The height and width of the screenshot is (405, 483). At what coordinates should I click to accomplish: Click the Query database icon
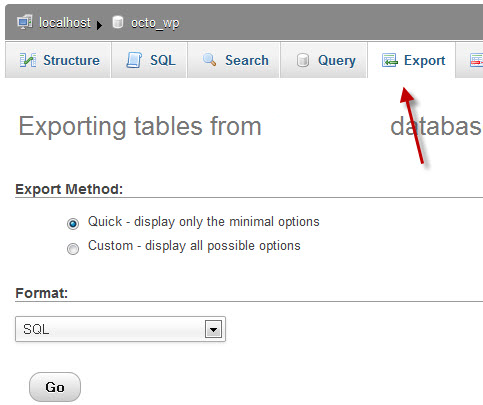pyautogui.click(x=303, y=60)
